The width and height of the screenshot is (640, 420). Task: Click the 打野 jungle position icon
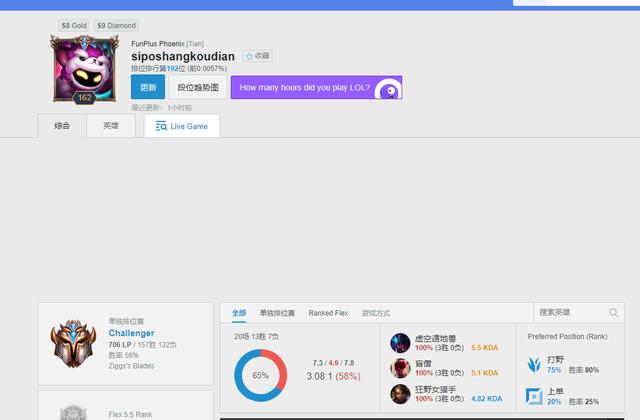534,364
